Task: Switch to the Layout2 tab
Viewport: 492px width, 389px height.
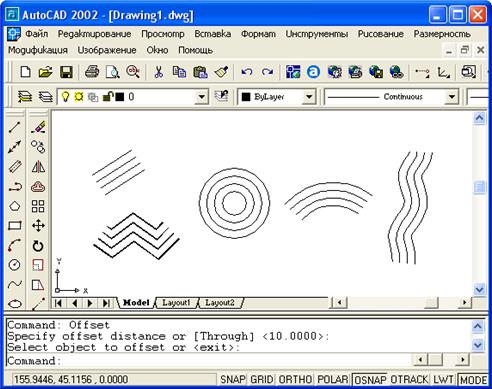Action: point(219,303)
